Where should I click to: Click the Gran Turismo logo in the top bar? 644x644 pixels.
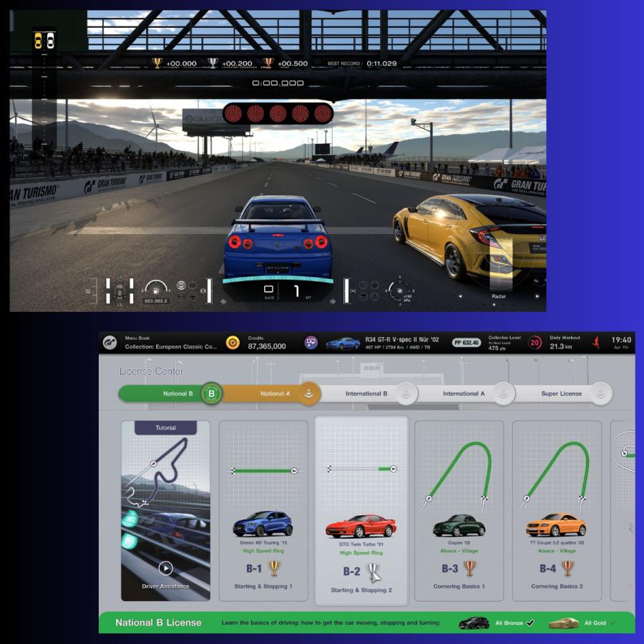coord(109,342)
